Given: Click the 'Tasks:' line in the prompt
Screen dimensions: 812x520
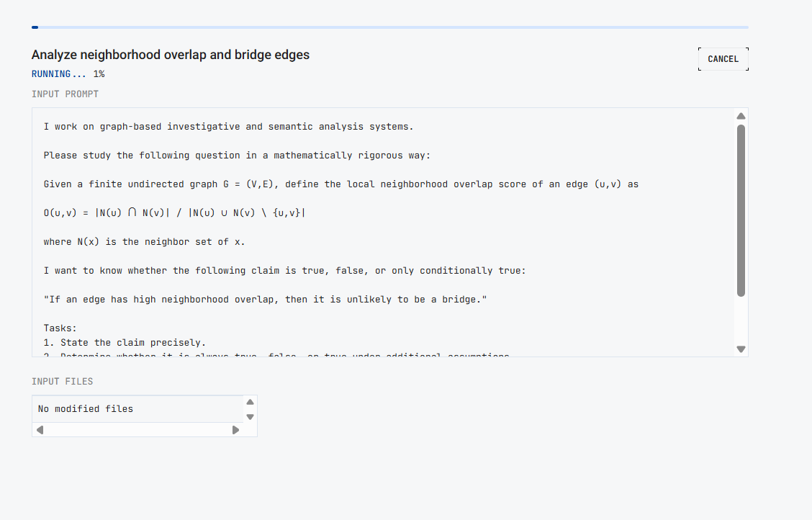Looking at the screenshot, I should point(60,328).
